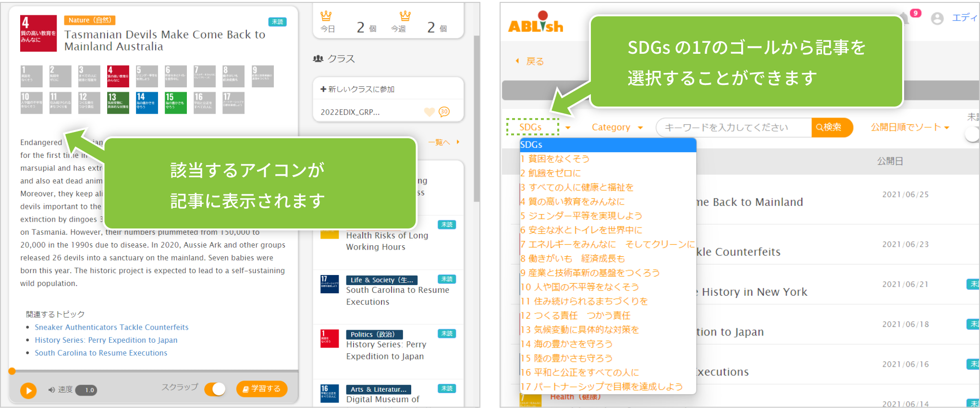
Task: Click the SDG 7 icon in article grid
Action: [x=205, y=76]
